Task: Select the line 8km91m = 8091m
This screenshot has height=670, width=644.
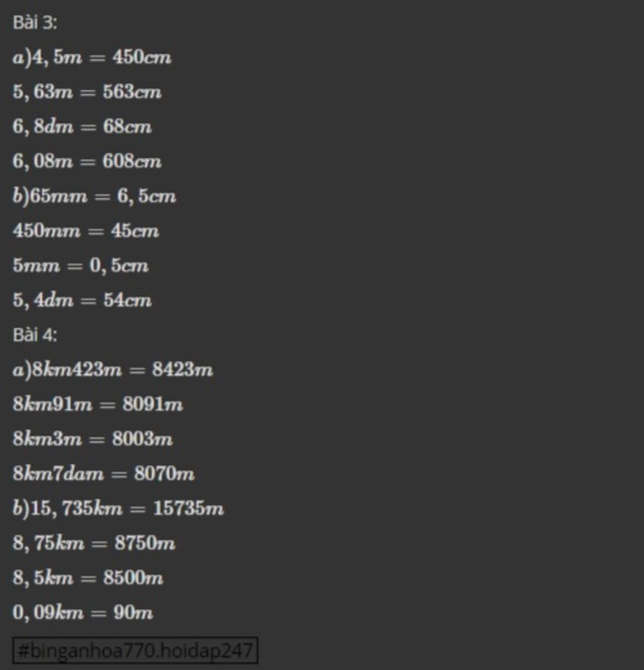Action: [x=98, y=405]
